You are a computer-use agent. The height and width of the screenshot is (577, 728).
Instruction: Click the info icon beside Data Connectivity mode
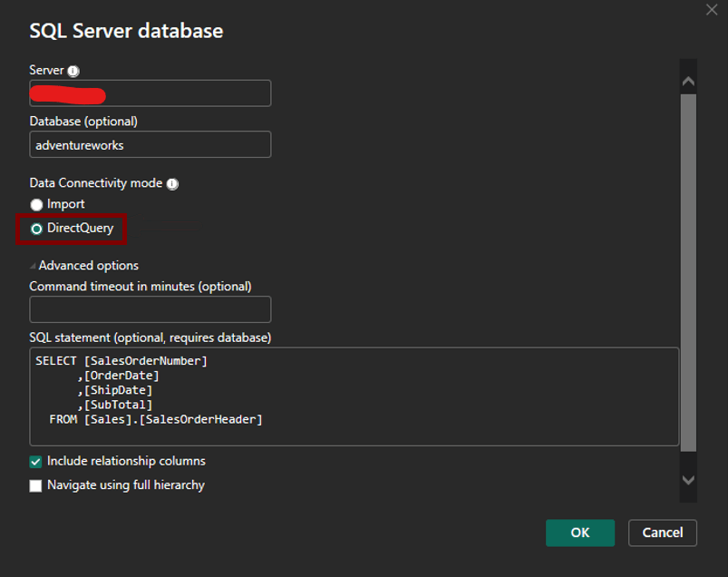click(172, 183)
